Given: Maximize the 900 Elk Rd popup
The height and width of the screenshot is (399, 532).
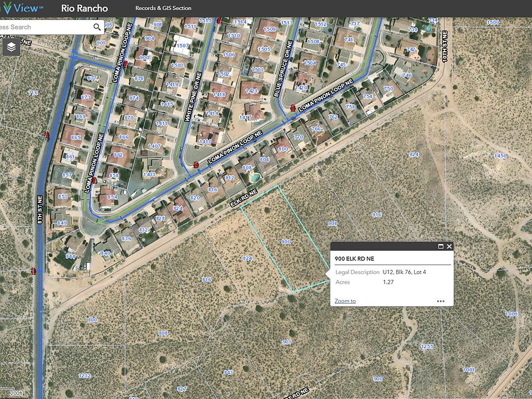Looking at the screenshot, I should coord(441,246).
